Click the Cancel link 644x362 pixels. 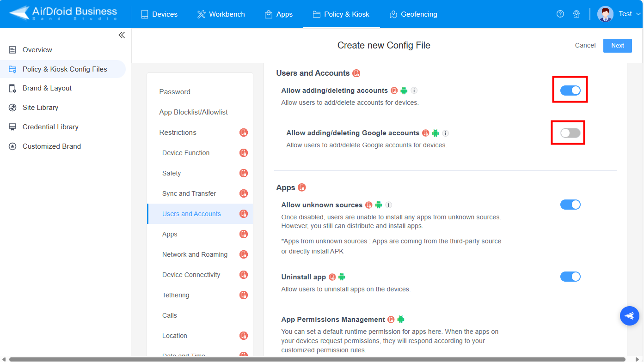point(585,45)
